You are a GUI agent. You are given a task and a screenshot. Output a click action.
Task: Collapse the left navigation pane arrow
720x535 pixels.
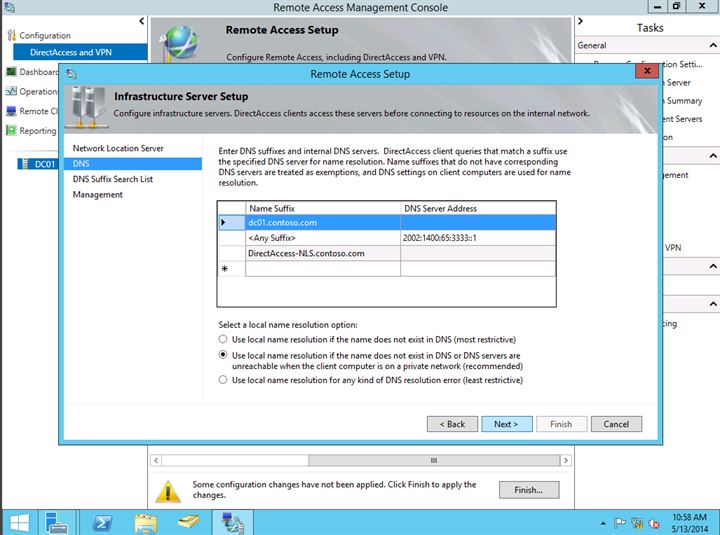pos(141,21)
